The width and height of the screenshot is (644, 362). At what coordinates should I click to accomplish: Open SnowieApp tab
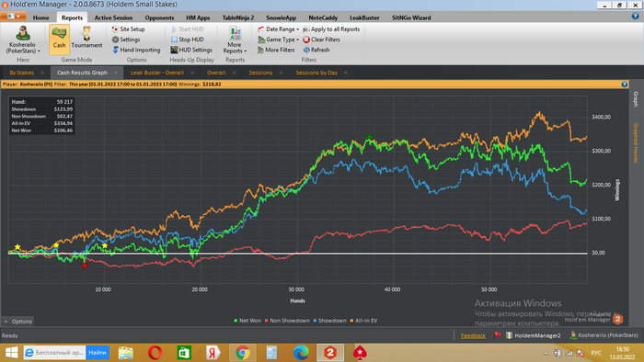tap(281, 17)
